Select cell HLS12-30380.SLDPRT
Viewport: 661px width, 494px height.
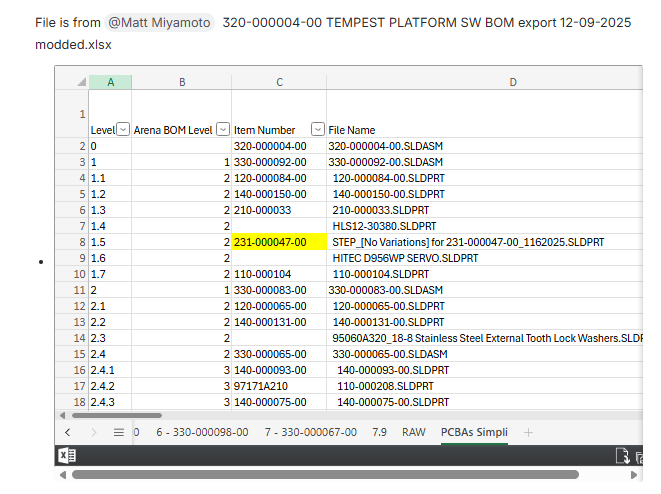tap(485, 226)
